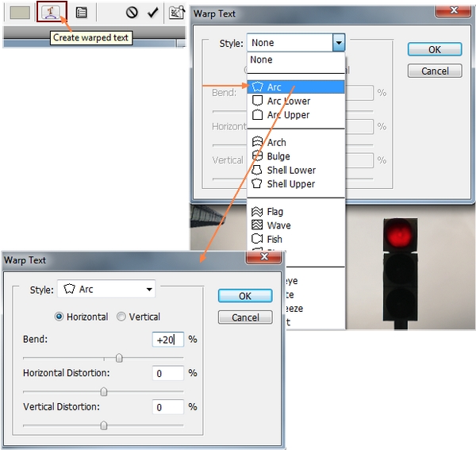
Task: Commit current edits with the checkmark icon
Action: pos(152,13)
